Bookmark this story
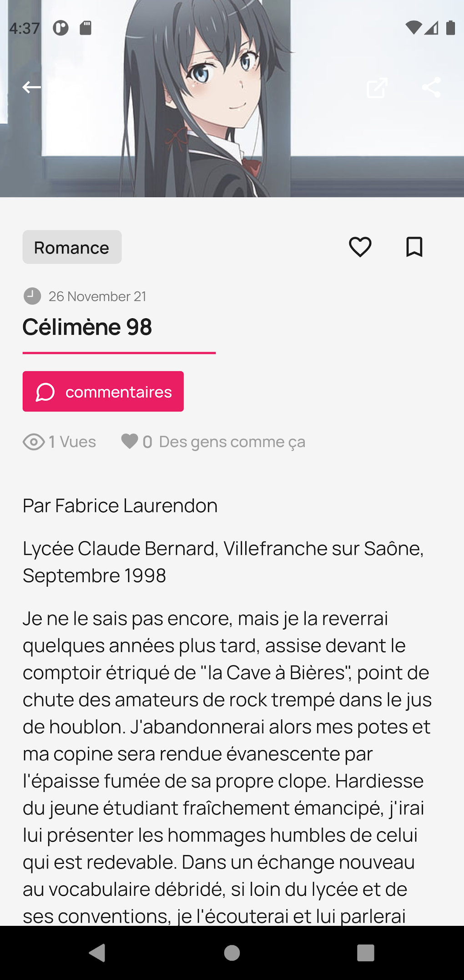The width and height of the screenshot is (464, 980). [x=414, y=247]
